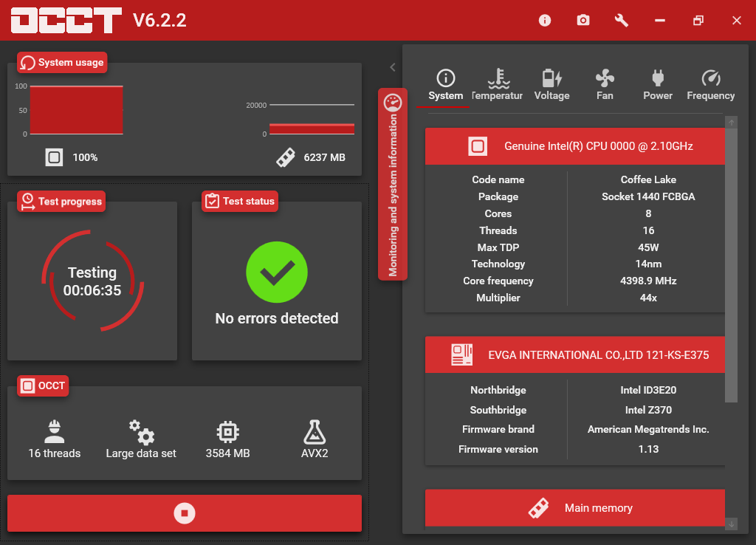Open the Fan tab
Image resolution: width=756 pixels, height=545 pixels.
[x=605, y=85]
